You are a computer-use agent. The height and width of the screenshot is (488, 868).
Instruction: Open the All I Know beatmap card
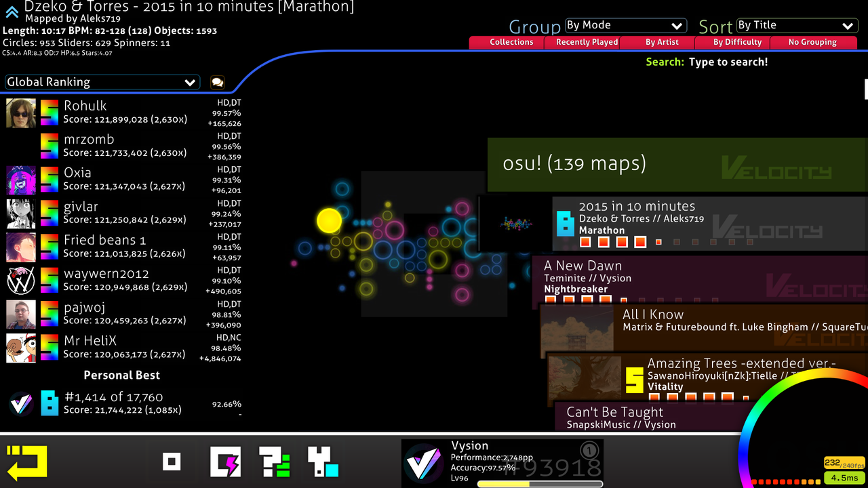coord(704,330)
